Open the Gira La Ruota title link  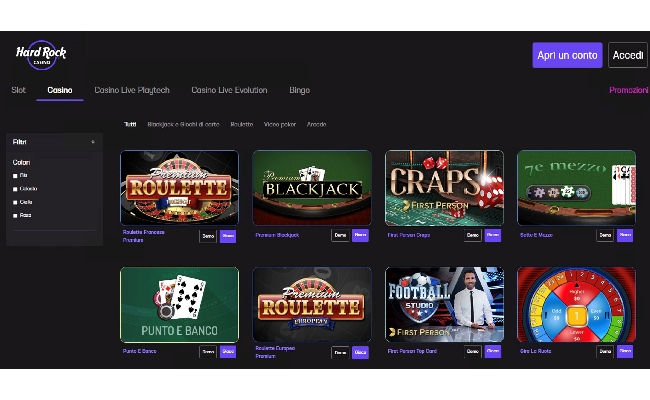point(535,351)
